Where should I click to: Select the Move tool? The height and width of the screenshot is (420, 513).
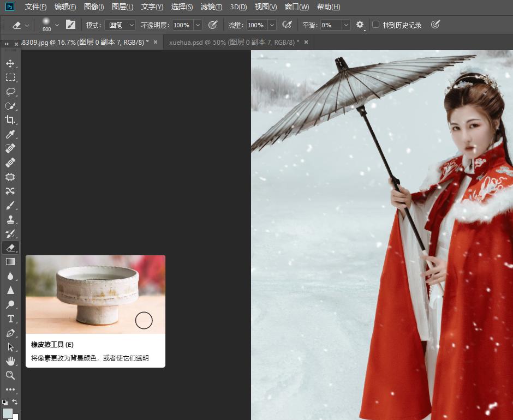pyautogui.click(x=10, y=63)
